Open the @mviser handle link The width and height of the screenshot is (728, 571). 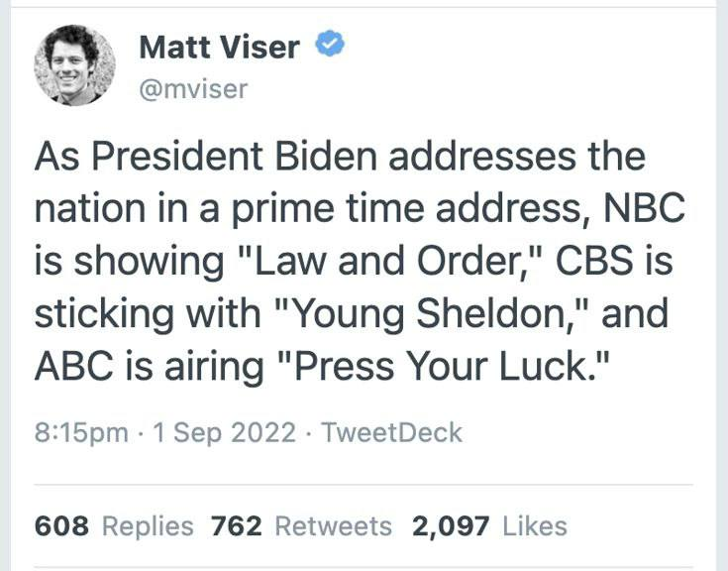pos(193,89)
